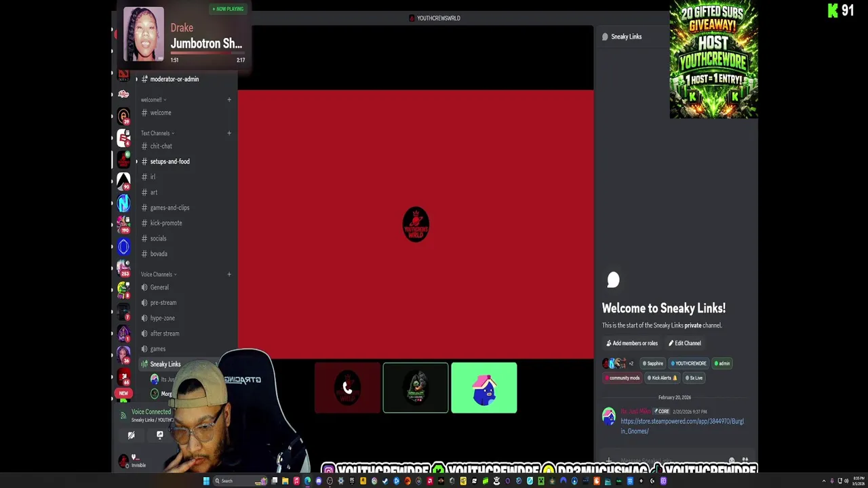Click Voice Connected status
The height and width of the screenshot is (488, 868).
[151, 411]
